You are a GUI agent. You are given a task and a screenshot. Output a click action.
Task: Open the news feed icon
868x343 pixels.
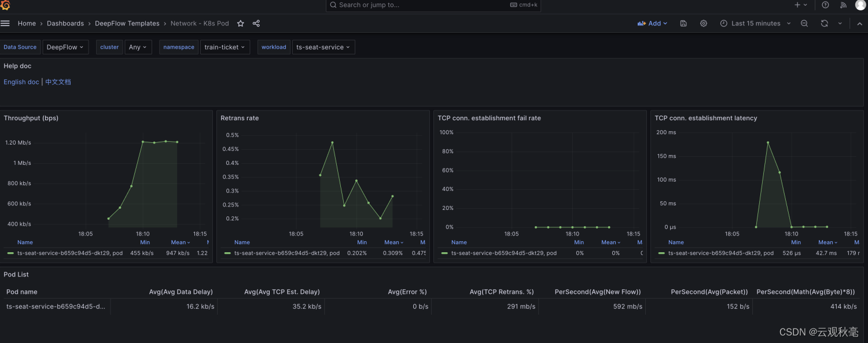(x=843, y=5)
